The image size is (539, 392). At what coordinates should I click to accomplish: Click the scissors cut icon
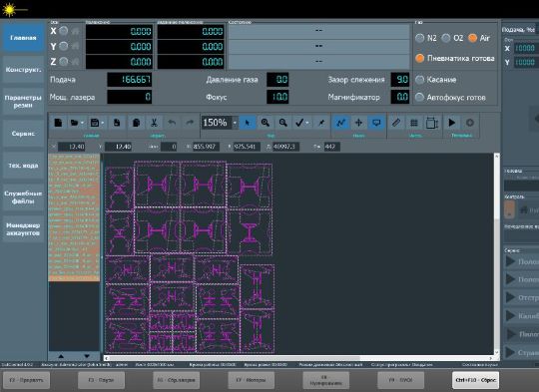(154, 123)
